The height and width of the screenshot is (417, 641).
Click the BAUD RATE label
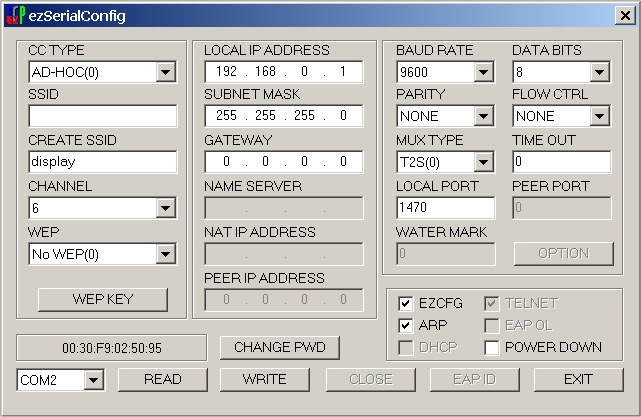point(435,50)
